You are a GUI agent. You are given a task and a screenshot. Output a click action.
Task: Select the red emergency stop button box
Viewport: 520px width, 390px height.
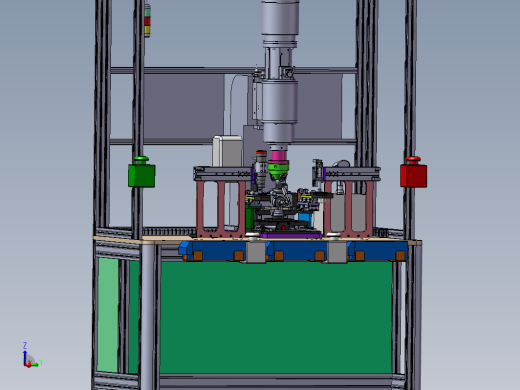pos(413,172)
